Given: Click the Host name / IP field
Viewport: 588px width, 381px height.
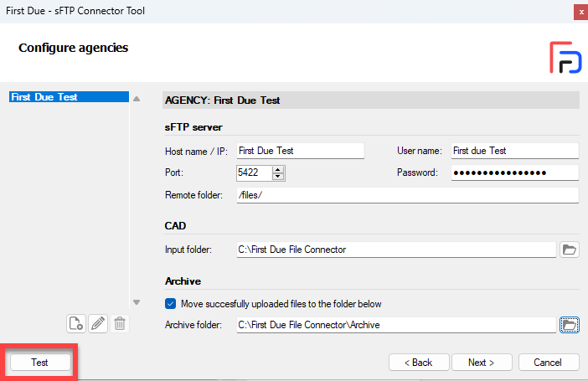Looking at the screenshot, I should pyautogui.click(x=301, y=151).
